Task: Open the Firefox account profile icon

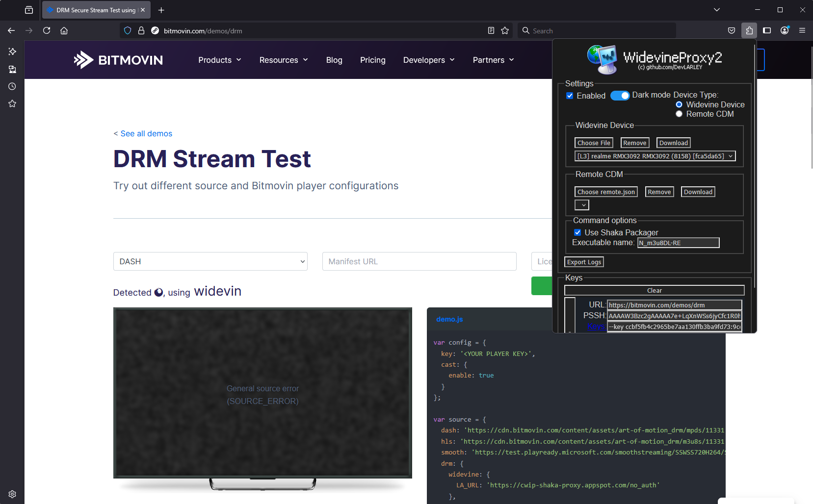Action: [785, 30]
